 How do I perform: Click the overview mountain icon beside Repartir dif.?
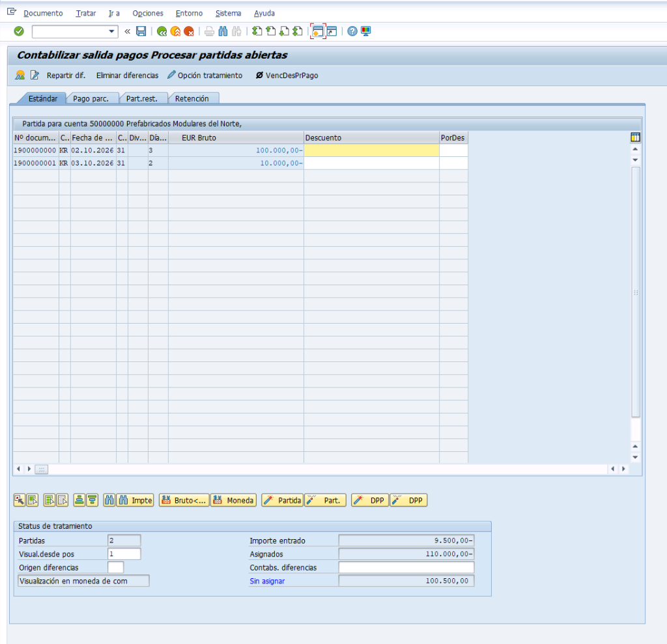pos(20,76)
